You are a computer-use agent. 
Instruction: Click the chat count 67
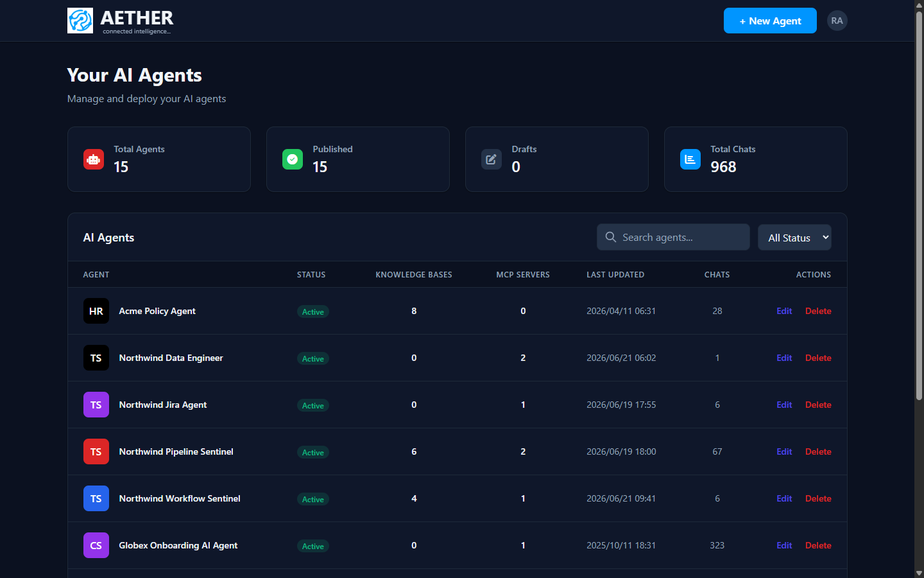tap(717, 451)
